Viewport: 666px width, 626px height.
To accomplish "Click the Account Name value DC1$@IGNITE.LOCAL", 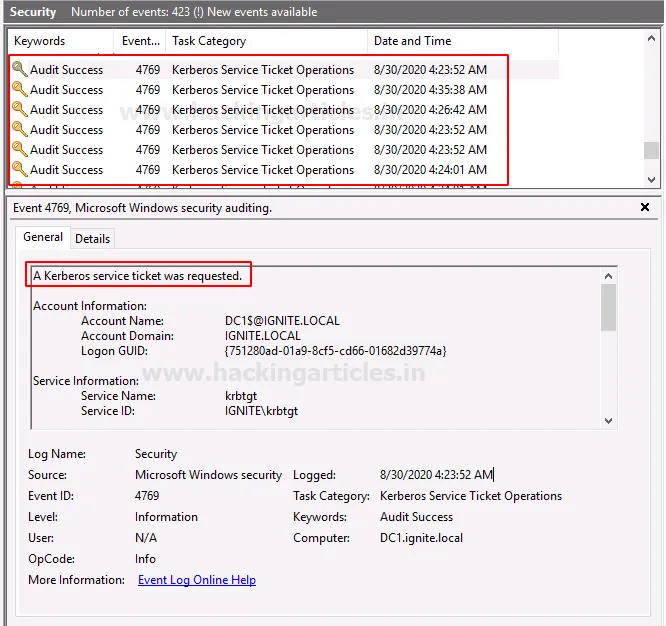I will pyautogui.click(x=282, y=321).
